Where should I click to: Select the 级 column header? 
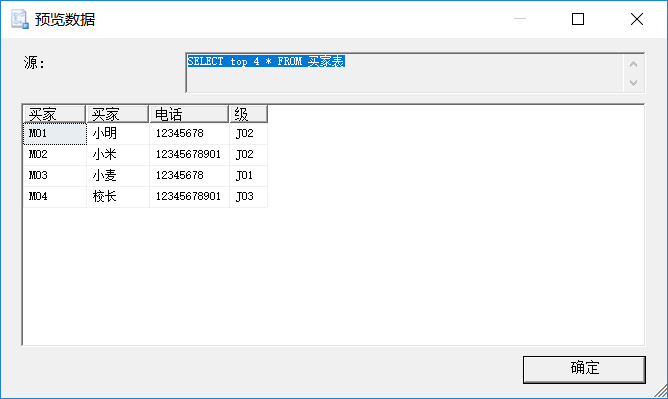click(x=248, y=114)
